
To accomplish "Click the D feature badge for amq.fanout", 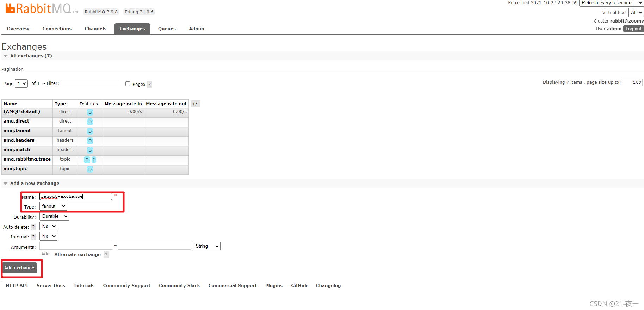I will click(x=90, y=131).
